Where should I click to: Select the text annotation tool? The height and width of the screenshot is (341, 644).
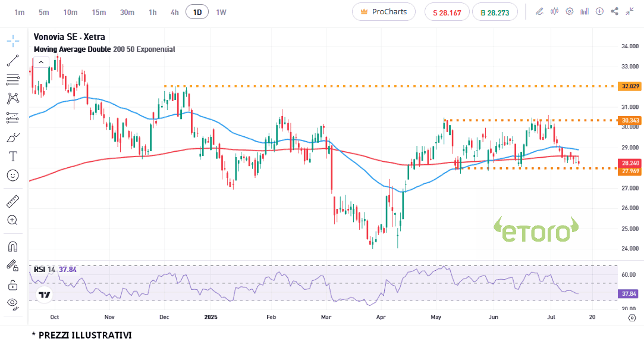point(12,157)
